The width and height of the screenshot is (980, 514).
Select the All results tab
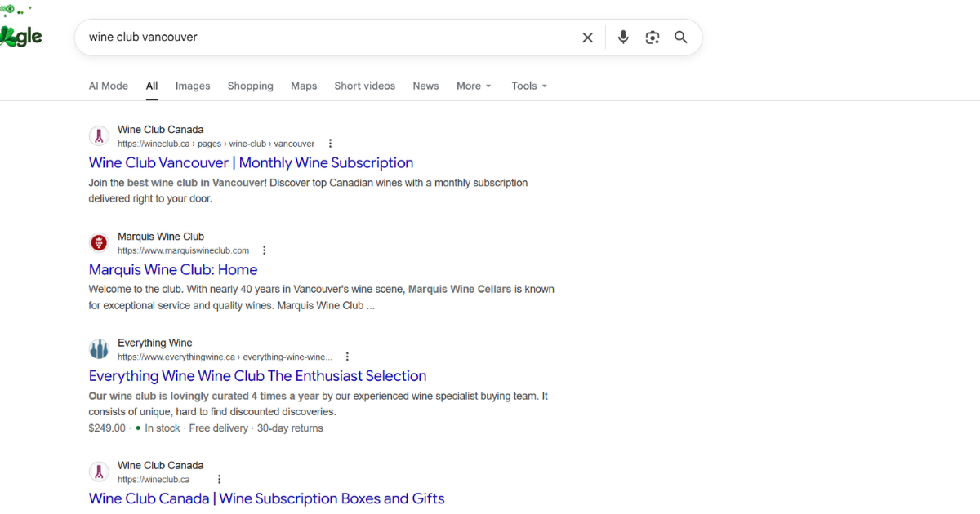(152, 86)
